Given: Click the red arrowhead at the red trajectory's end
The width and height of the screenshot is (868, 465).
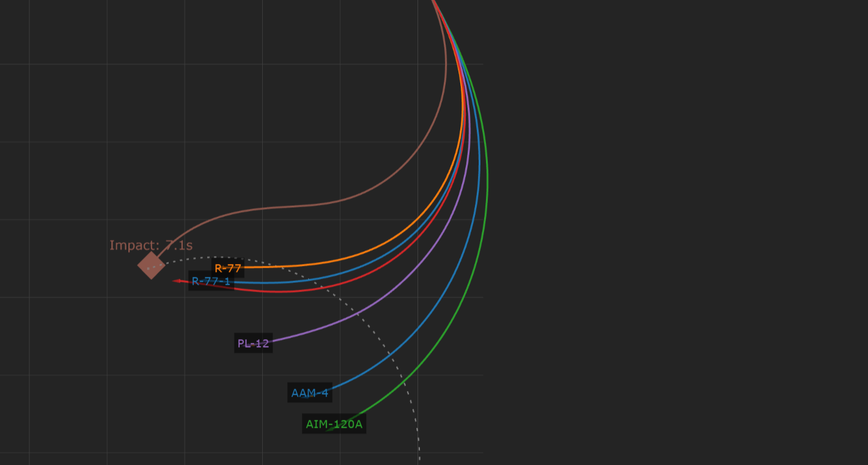Looking at the screenshot, I should point(177,281).
